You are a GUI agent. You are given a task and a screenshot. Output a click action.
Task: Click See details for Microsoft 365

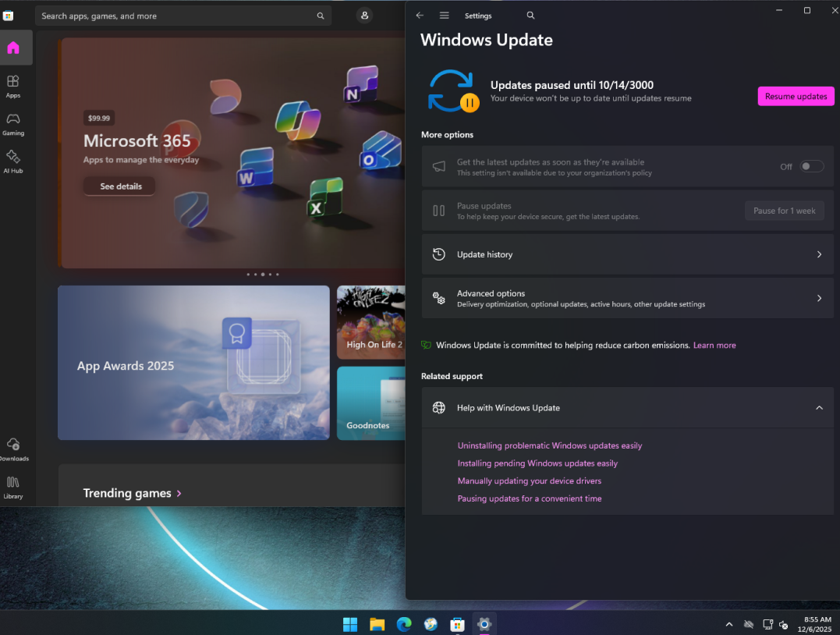pos(121,186)
